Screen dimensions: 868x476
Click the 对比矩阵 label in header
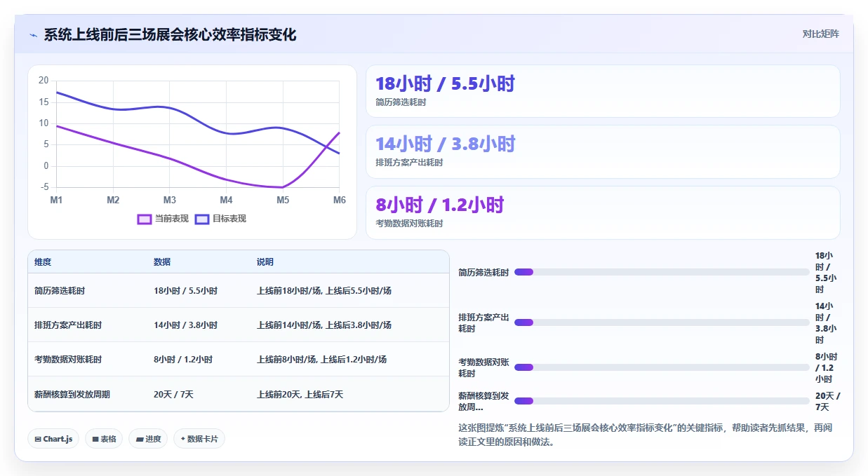[820, 34]
